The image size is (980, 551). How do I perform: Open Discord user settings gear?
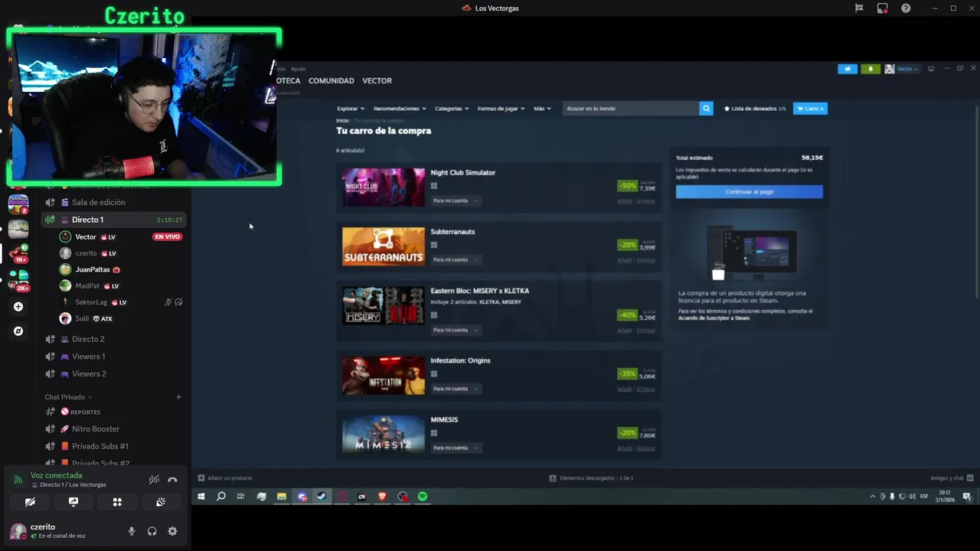click(x=172, y=531)
